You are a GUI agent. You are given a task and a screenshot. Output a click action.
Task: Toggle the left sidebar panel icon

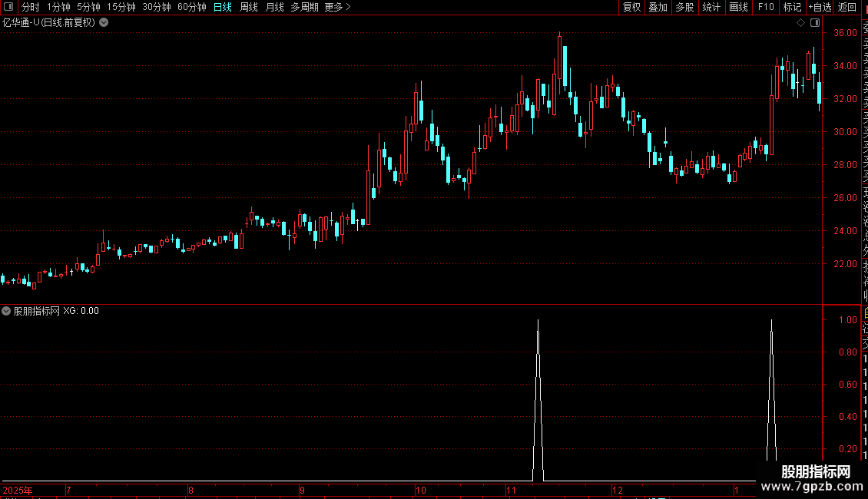pyautogui.click(x=8, y=7)
